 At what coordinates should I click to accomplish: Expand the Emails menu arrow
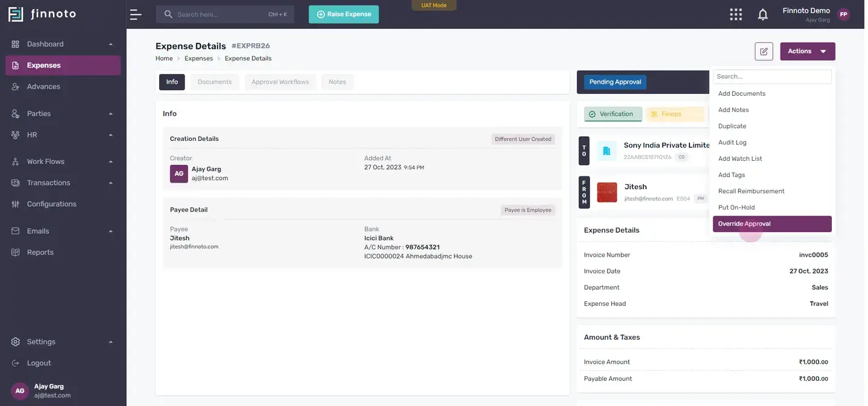tap(111, 231)
